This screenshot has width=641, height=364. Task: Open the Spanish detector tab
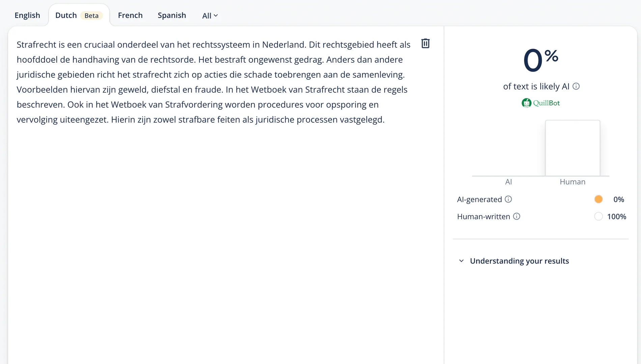tap(172, 15)
